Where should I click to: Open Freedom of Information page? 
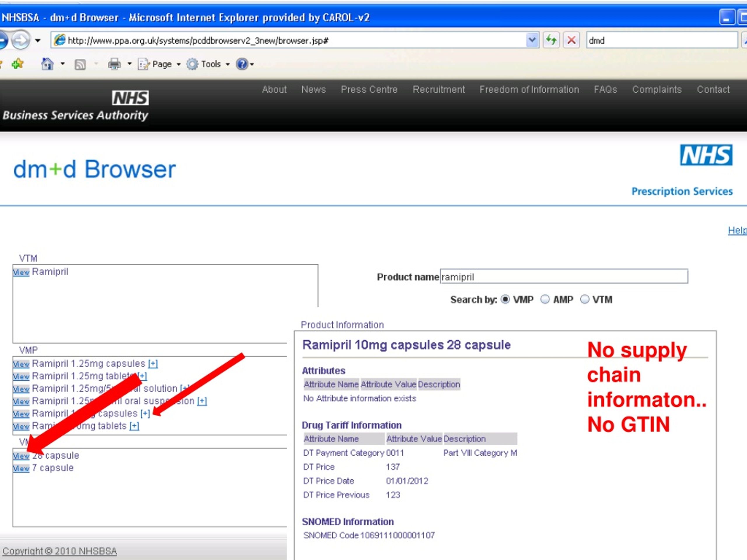pos(529,90)
